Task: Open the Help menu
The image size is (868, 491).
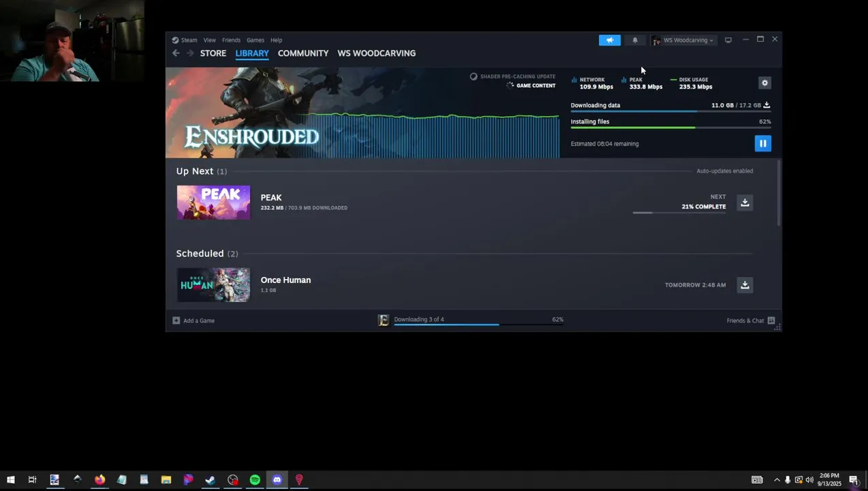Action: tap(276, 40)
